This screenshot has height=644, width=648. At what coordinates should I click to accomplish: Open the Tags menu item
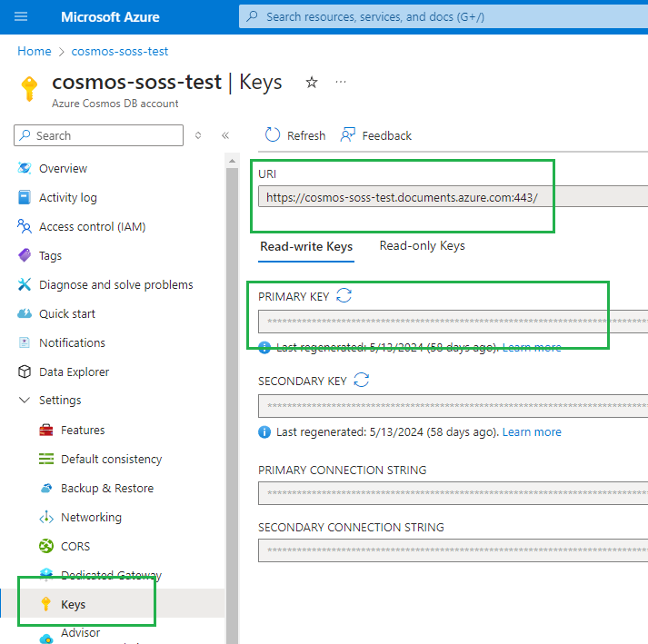(50, 256)
